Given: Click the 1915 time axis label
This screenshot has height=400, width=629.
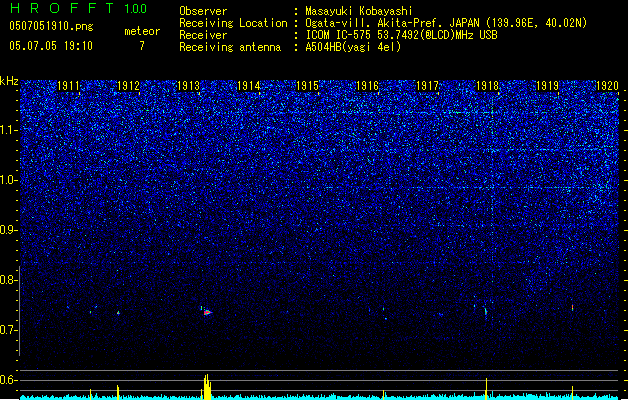Looking at the screenshot, I should [308, 86].
